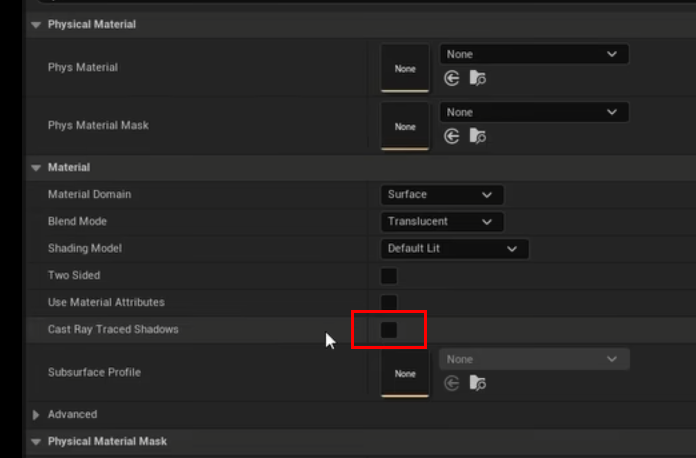696x458 pixels.
Task: Select the Material Domain property label
Action: (x=89, y=194)
